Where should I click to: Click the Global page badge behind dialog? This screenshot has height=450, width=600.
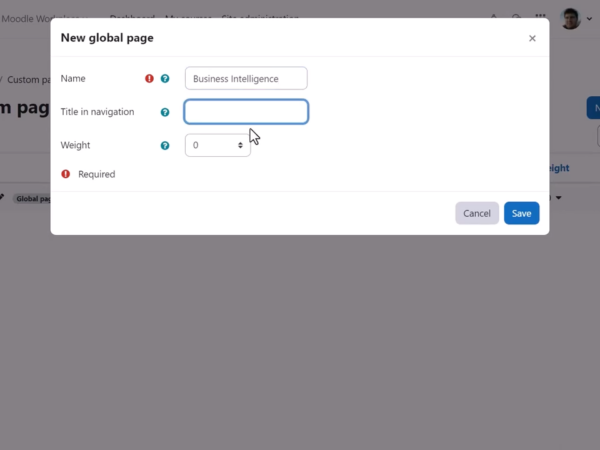pyautogui.click(x=32, y=199)
